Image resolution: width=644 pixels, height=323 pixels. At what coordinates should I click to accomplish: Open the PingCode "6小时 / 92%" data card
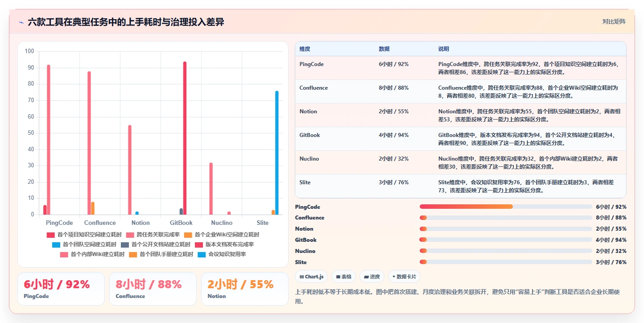(x=61, y=289)
